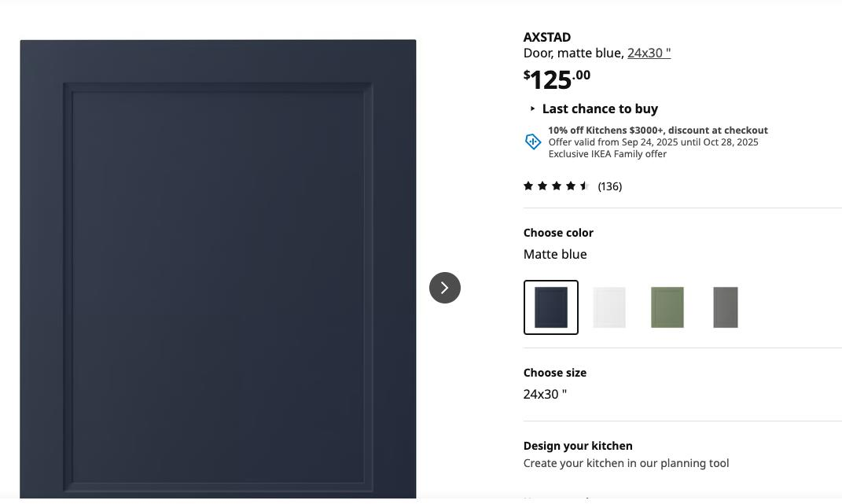Image resolution: width=842 pixels, height=504 pixels.
Task: Open the Choose color section
Action: point(558,233)
